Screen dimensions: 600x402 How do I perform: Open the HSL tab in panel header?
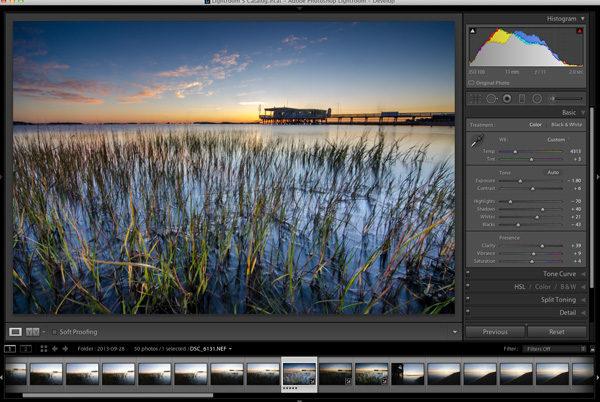tap(519, 287)
